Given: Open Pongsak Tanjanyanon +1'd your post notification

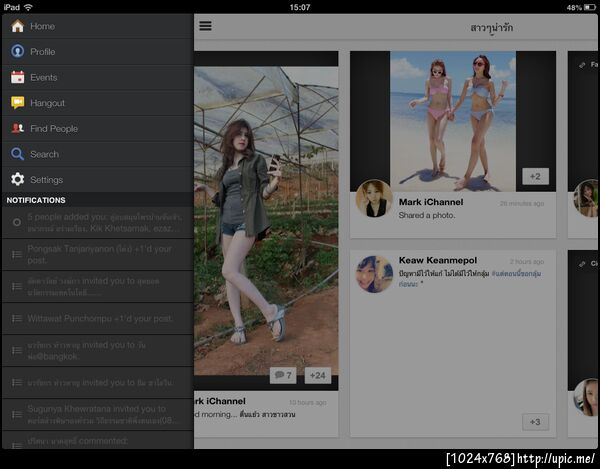Looking at the screenshot, I should (x=98, y=254).
